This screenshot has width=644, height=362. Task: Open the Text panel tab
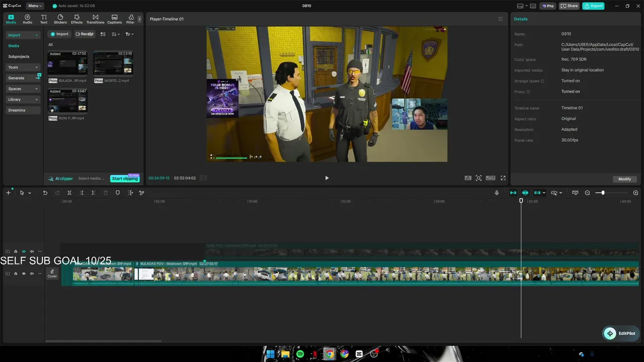click(44, 19)
